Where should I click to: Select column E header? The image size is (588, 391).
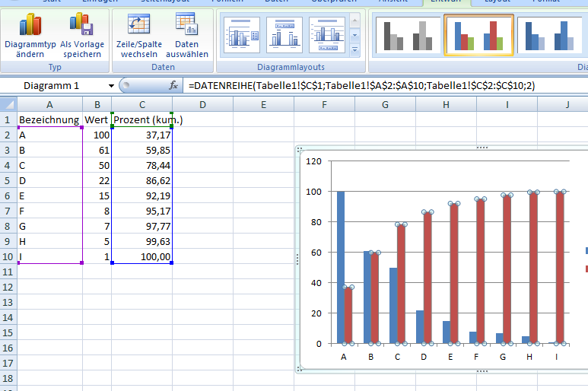(x=264, y=105)
